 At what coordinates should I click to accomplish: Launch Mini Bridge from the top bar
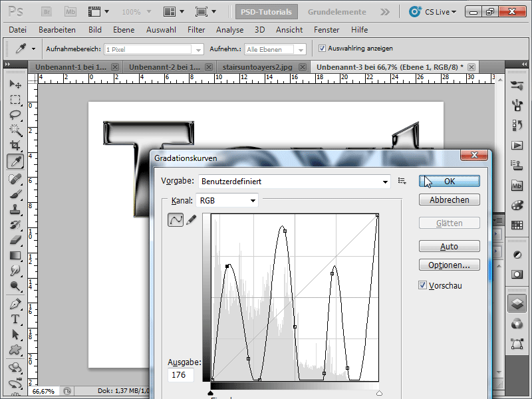click(70, 12)
